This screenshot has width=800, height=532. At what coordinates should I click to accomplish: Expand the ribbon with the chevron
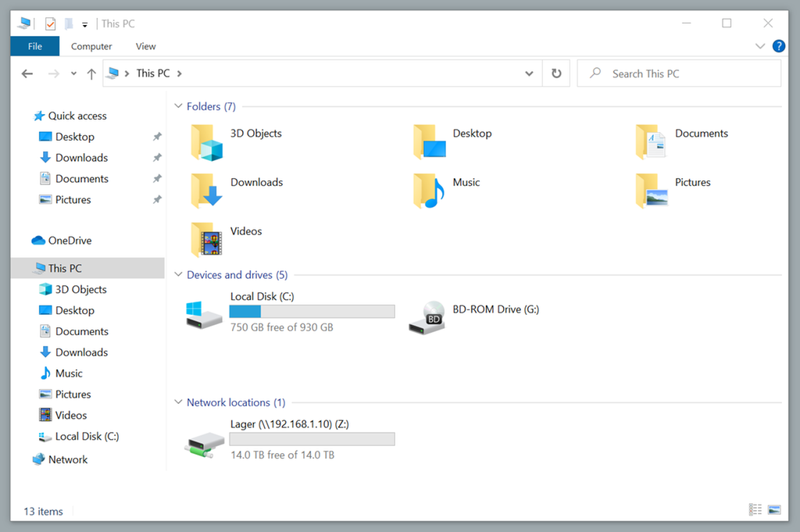[760, 46]
